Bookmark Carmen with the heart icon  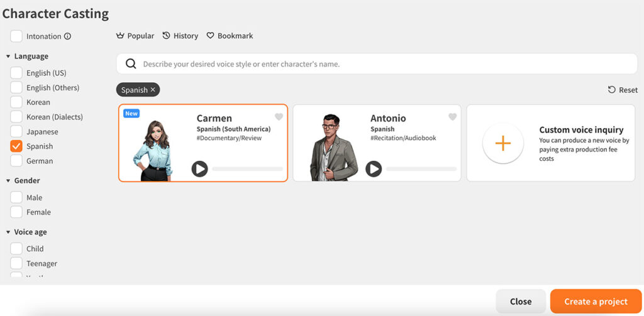pos(279,117)
